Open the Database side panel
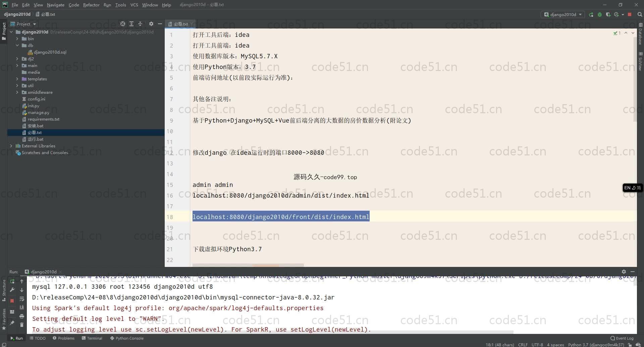Image resolution: width=644 pixels, height=347 pixels. 640,34
